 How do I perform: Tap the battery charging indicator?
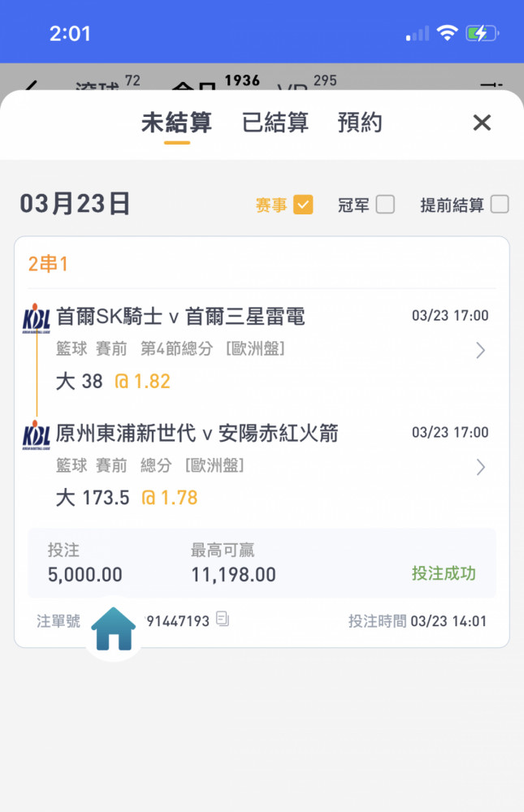coord(482,33)
